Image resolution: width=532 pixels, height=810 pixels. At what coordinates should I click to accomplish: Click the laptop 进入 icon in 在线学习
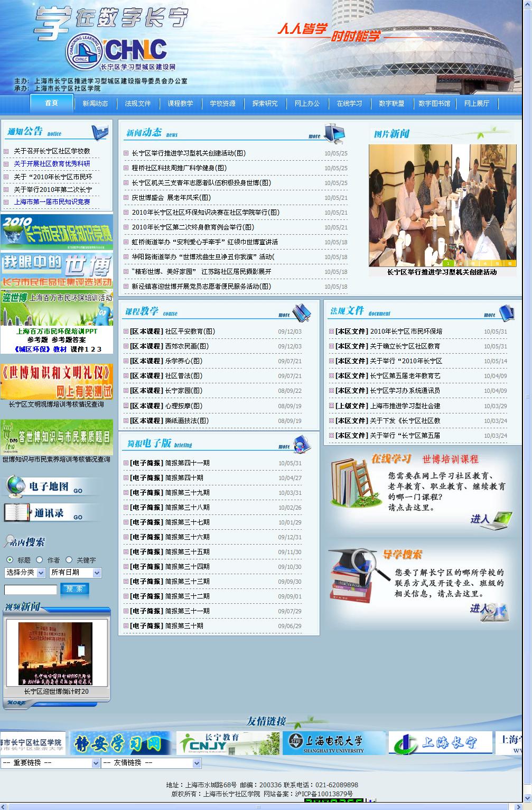[491, 520]
